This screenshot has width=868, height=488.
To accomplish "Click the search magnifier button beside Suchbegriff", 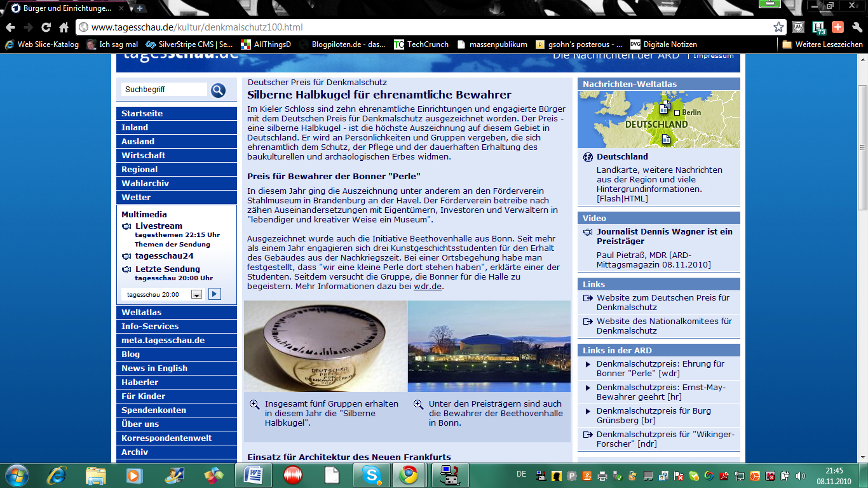I will (218, 90).
